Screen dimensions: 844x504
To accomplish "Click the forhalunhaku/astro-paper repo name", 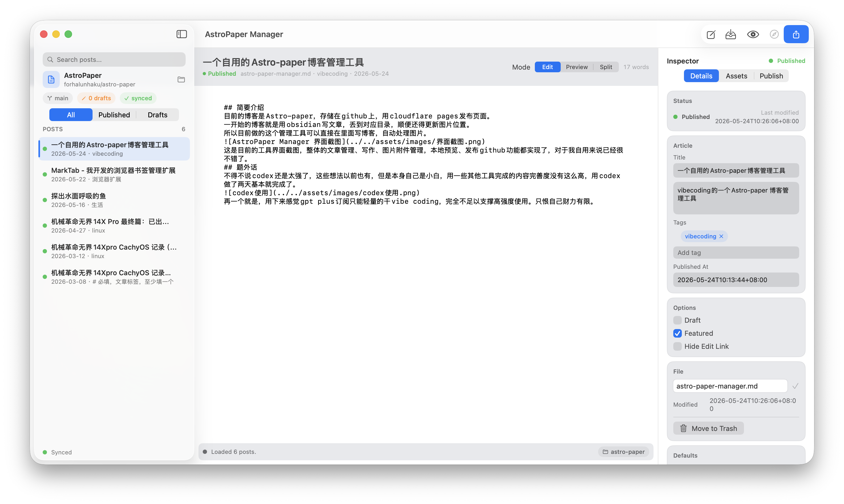I will point(99,85).
